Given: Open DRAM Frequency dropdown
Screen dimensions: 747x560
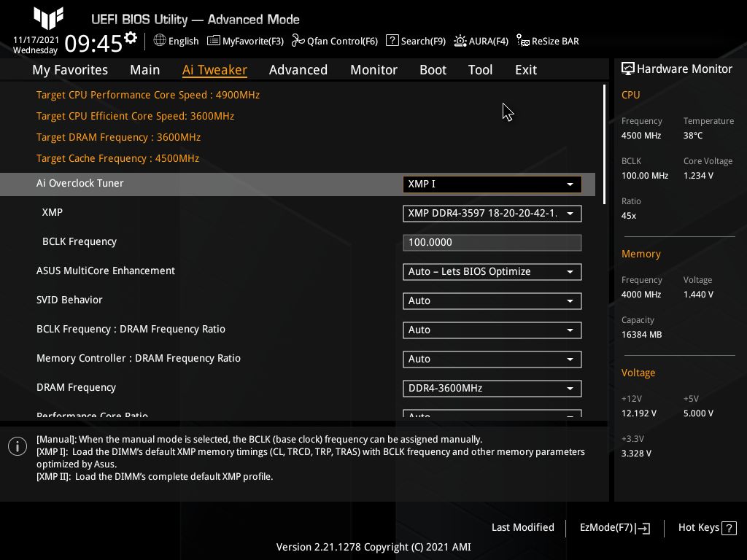Looking at the screenshot, I should pos(492,388).
